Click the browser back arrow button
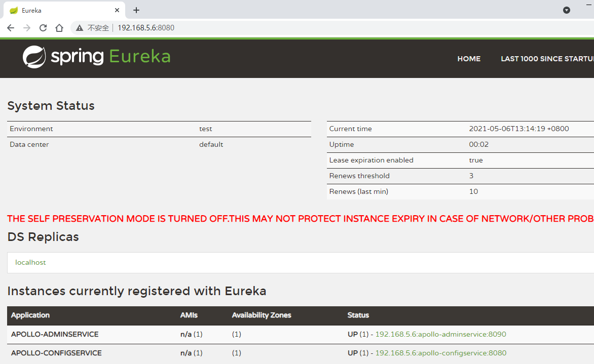This screenshot has width=594, height=364. click(x=11, y=28)
